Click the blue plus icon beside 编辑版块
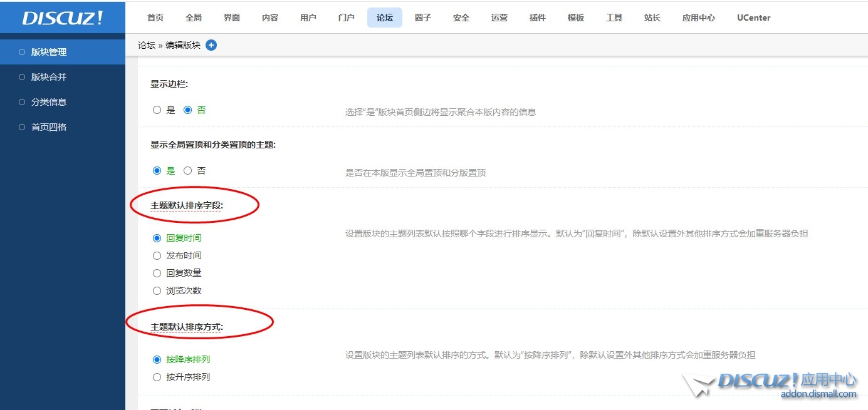Viewport: 868px width, 410px height. click(x=211, y=45)
